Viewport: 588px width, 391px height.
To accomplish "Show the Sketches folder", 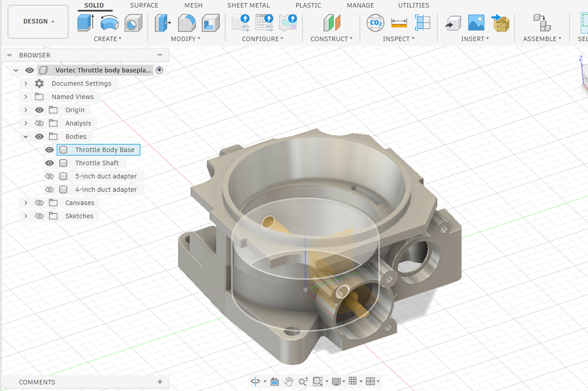I will (x=39, y=216).
